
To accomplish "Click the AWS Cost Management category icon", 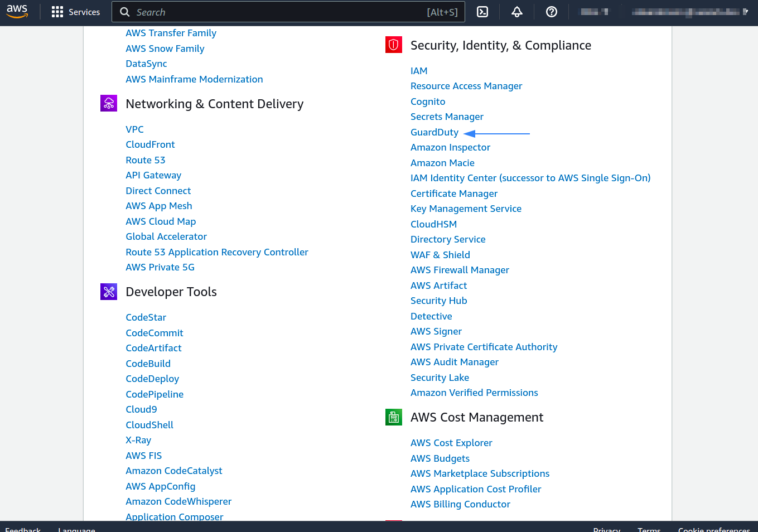I will pyautogui.click(x=394, y=417).
